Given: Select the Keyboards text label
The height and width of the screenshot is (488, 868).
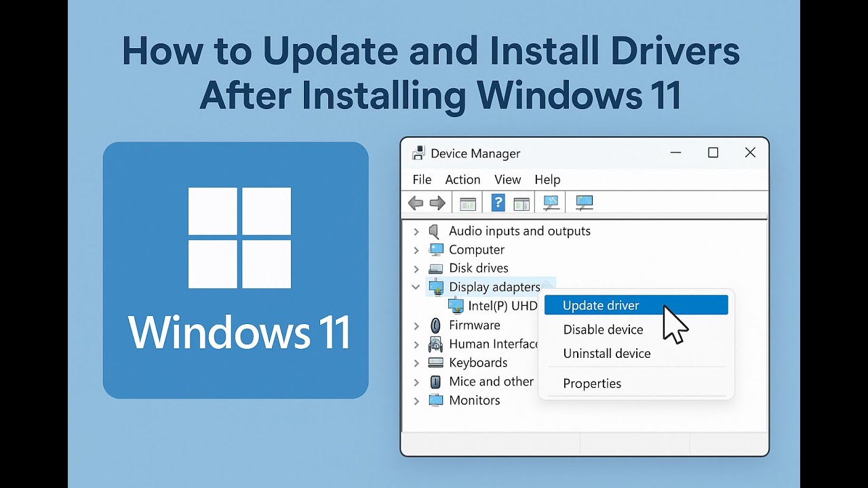Looking at the screenshot, I should pos(478,363).
